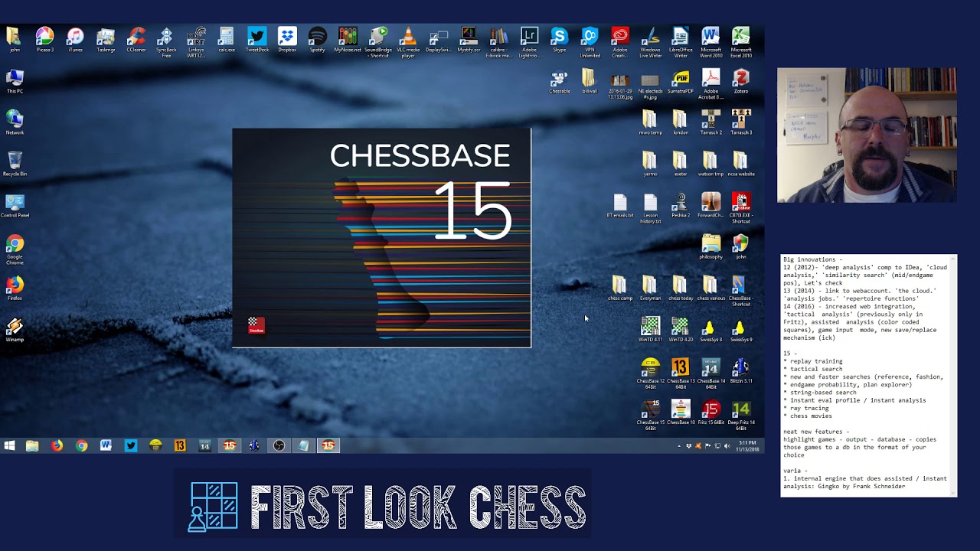Launch ChessBase 13 64Bit from the desktop

click(680, 373)
